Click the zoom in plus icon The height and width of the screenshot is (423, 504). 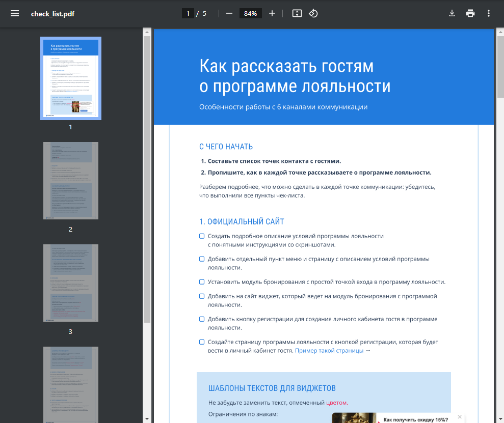[272, 13]
